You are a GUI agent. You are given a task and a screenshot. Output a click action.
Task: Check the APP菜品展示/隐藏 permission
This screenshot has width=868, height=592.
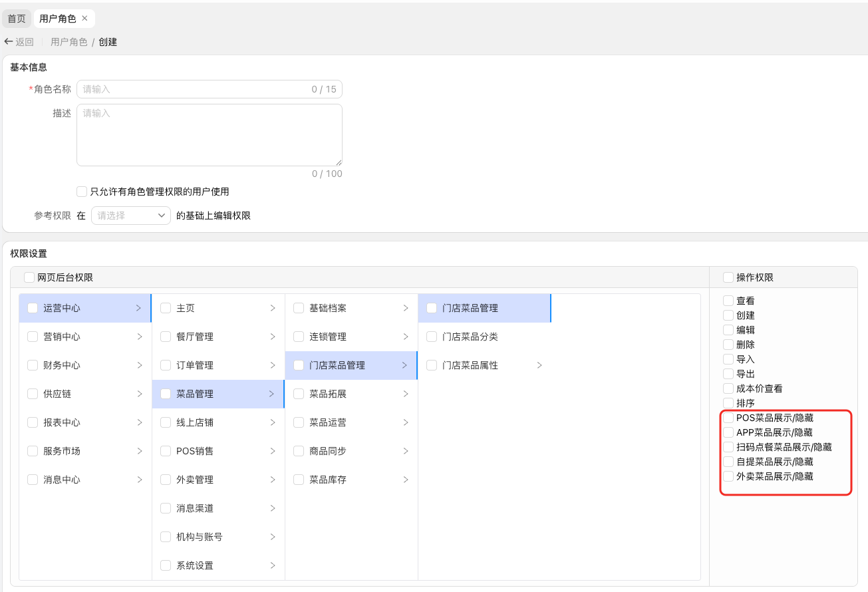pyautogui.click(x=728, y=432)
